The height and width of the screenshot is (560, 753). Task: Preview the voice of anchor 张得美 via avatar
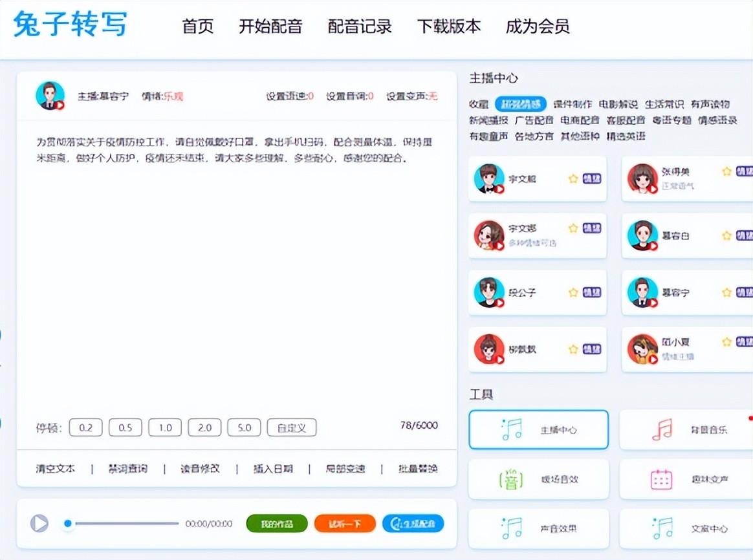642,178
